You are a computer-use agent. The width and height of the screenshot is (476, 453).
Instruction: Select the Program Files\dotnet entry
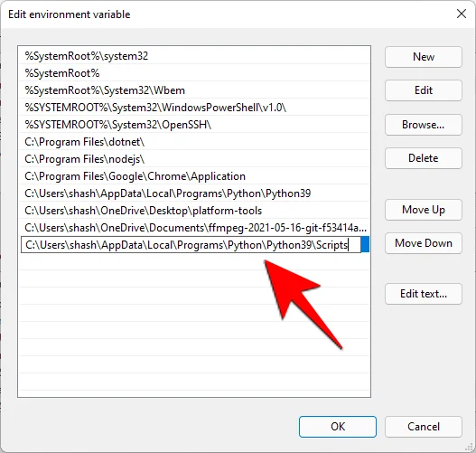(x=194, y=142)
